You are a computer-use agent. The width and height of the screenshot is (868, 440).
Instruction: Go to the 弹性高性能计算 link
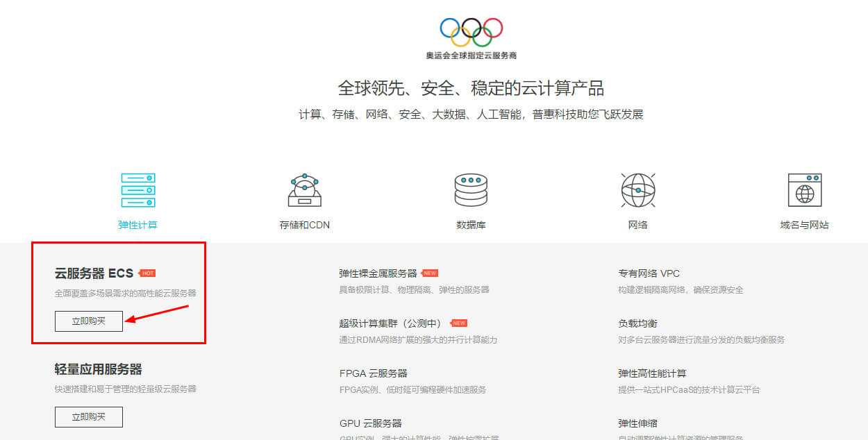[x=652, y=373]
